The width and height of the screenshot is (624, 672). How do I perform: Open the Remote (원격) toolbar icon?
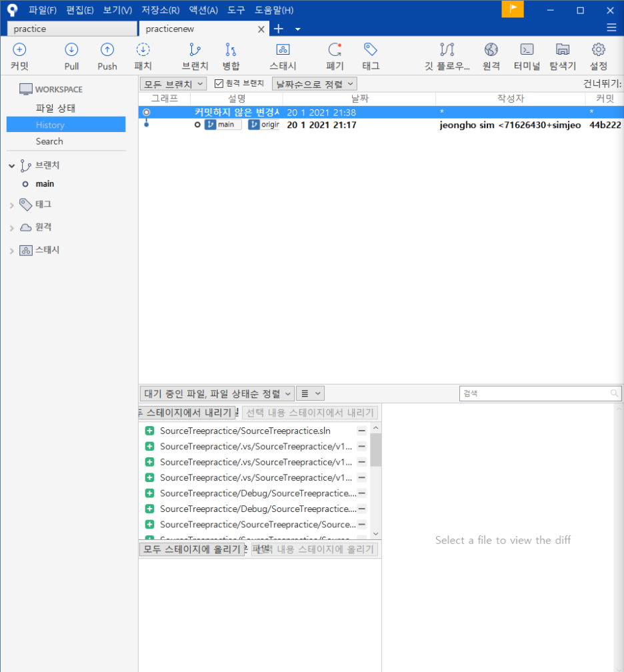pyautogui.click(x=491, y=57)
